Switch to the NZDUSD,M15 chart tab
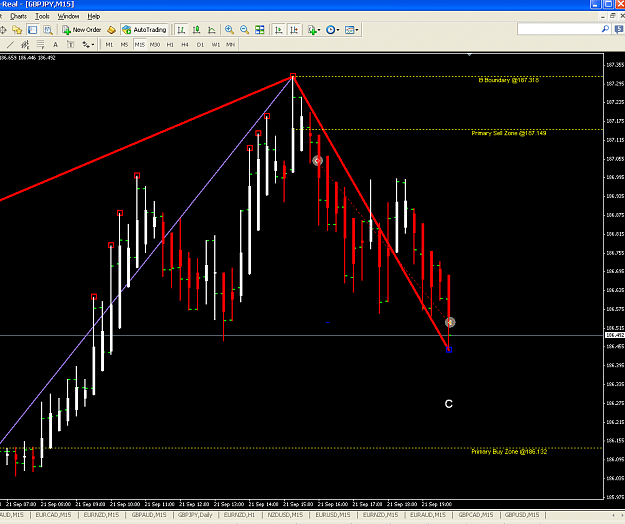The height and width of the screenshot is (524, 625). (x=285, y=515)
